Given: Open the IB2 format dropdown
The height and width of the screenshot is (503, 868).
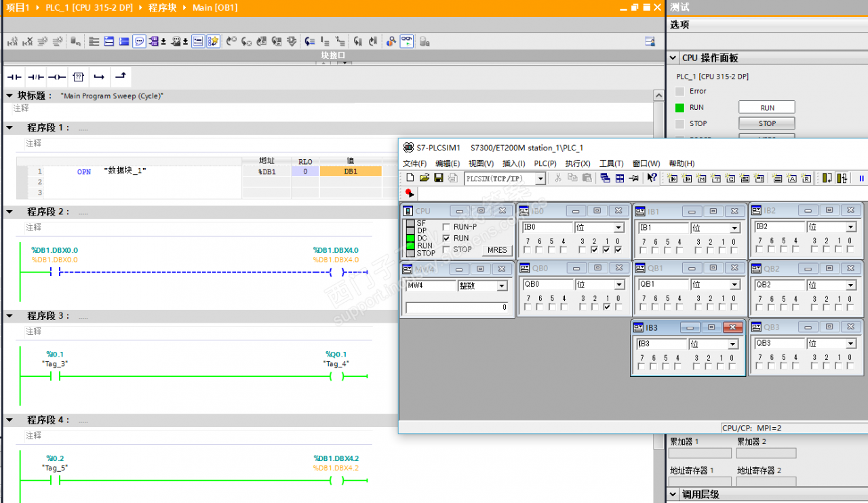Looking at the screenshot, I should 850,227.
